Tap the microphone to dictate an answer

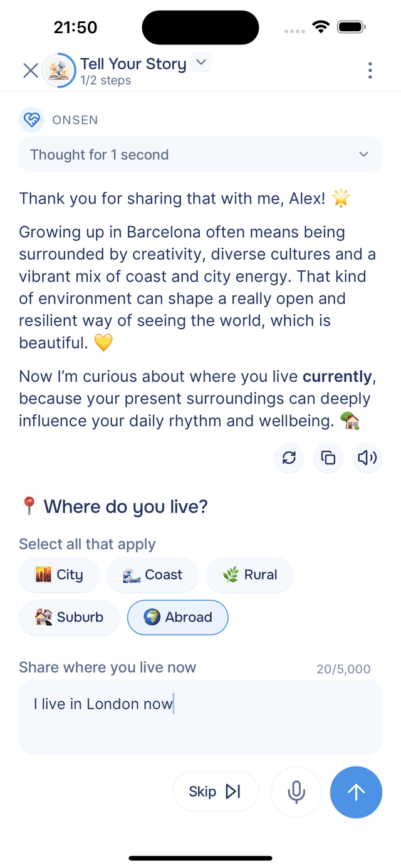[296, 792]
